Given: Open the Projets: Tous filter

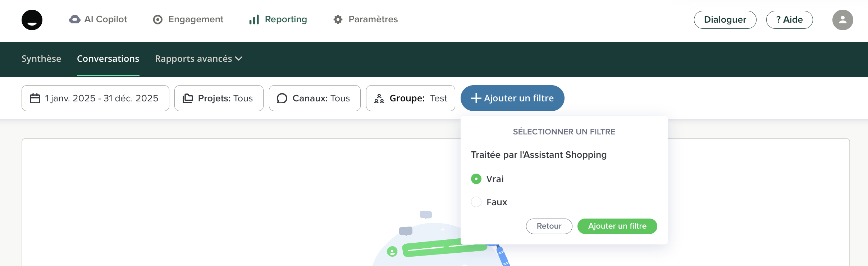Looking at the screenshot, I should 219,98.
